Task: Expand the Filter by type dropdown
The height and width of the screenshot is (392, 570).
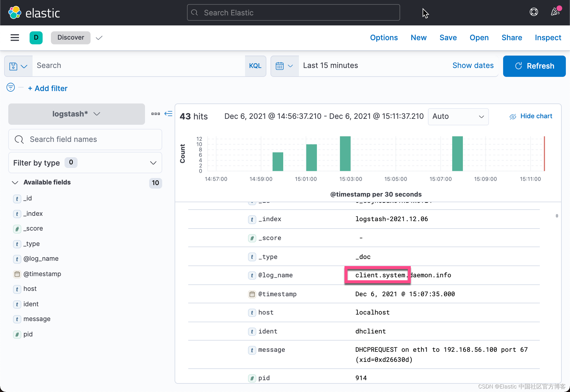Action: [x=85, y=163]
